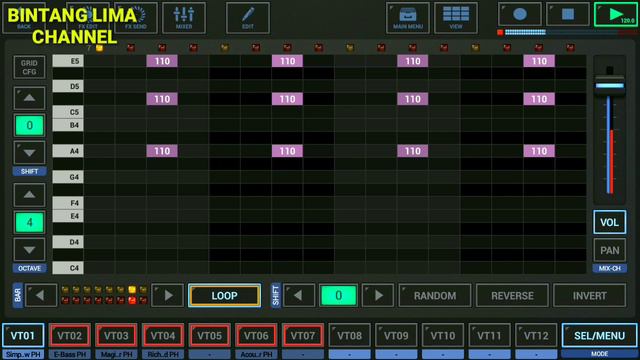The image size is (640, 360).
Task: Click the E5 piano key
Action: (68, 61)
